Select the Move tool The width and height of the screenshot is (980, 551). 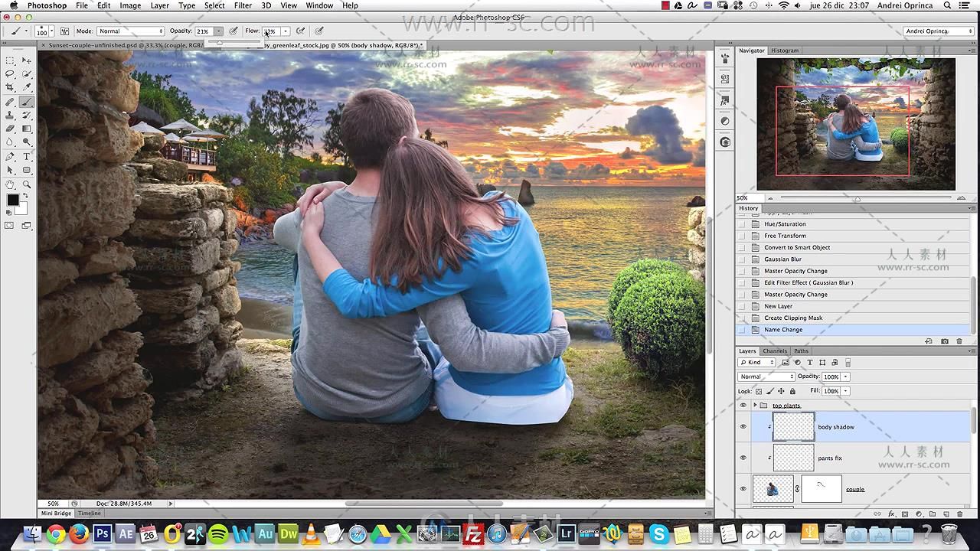click(27, 59)
